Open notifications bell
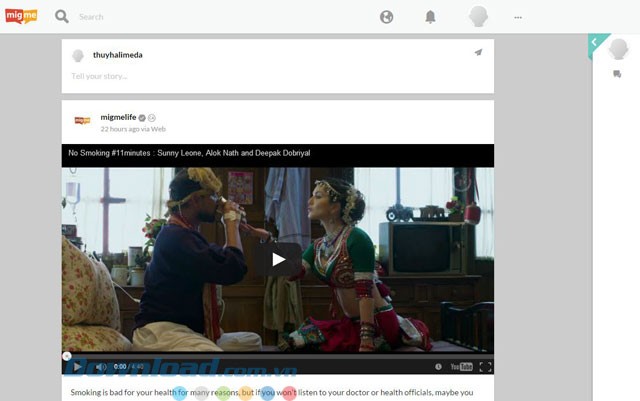 pyautogui.click(x=430, y=17)
